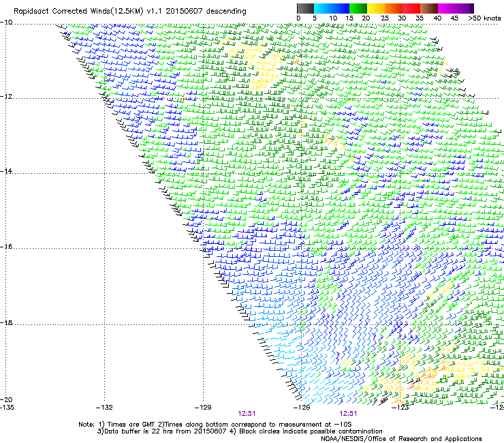Click the legend tick label '0'
Viewport: 504px width, 443px height.
coord(298,18)
